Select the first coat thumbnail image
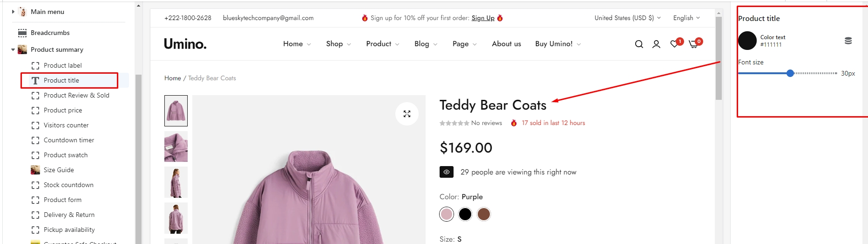This screenshot has height=244, width=868. pyautogui.click(x=176, y=111)
